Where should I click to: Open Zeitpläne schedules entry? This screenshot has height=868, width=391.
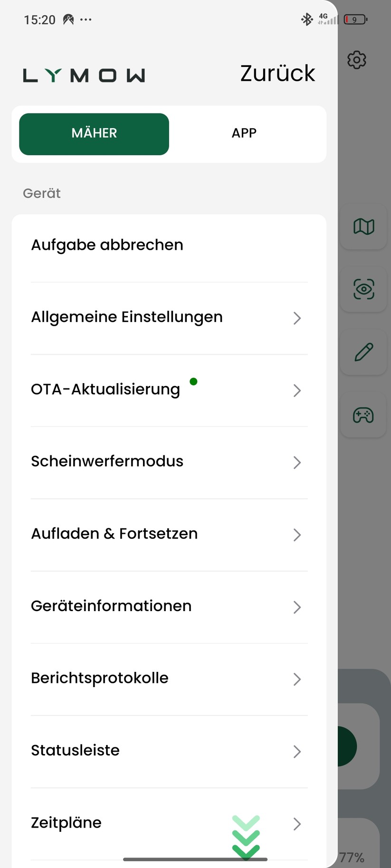(67, 823)
